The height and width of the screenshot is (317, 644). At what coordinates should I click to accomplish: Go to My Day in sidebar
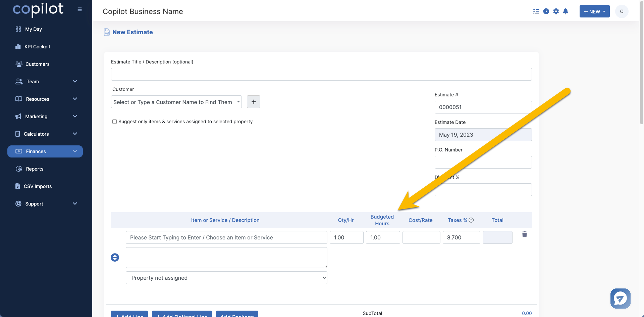point(34,29)
